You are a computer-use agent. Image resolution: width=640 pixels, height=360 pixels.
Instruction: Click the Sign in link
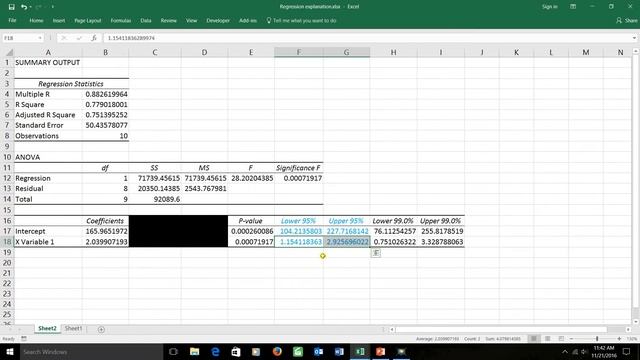549,7
